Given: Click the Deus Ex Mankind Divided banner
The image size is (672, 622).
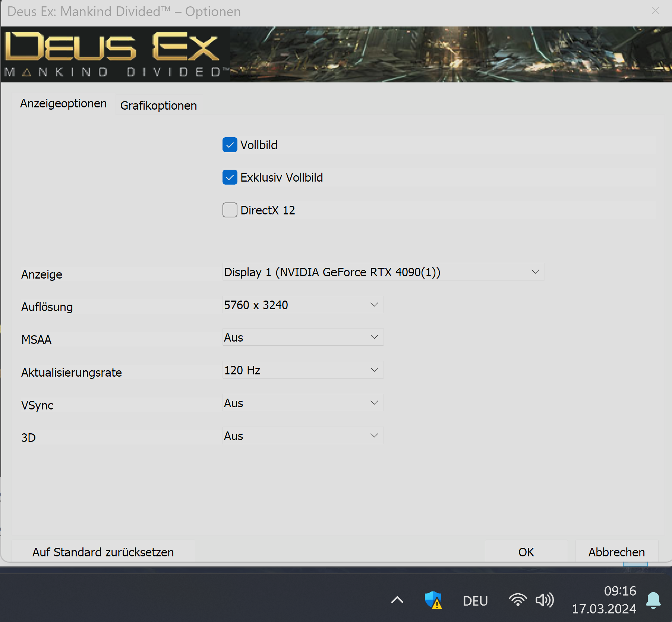Looking at the screenshot, I should [336, 54].
